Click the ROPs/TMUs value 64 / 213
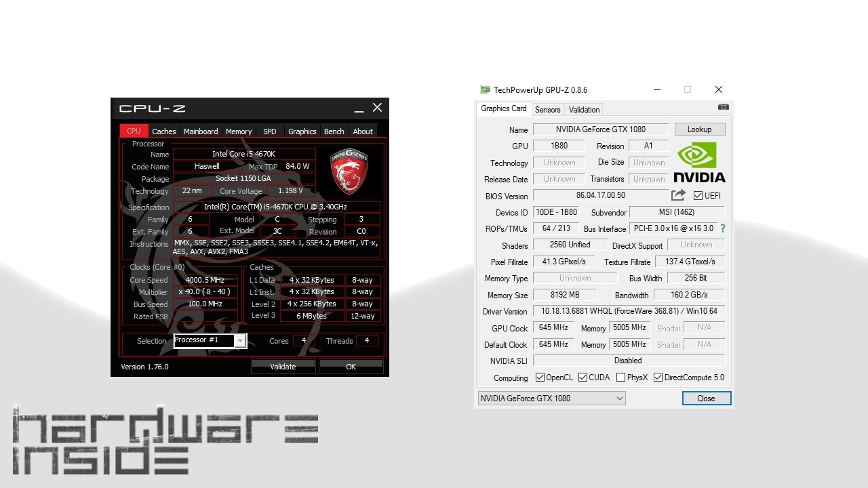This screenshot has width=868, height=488. tap(556, 228)
